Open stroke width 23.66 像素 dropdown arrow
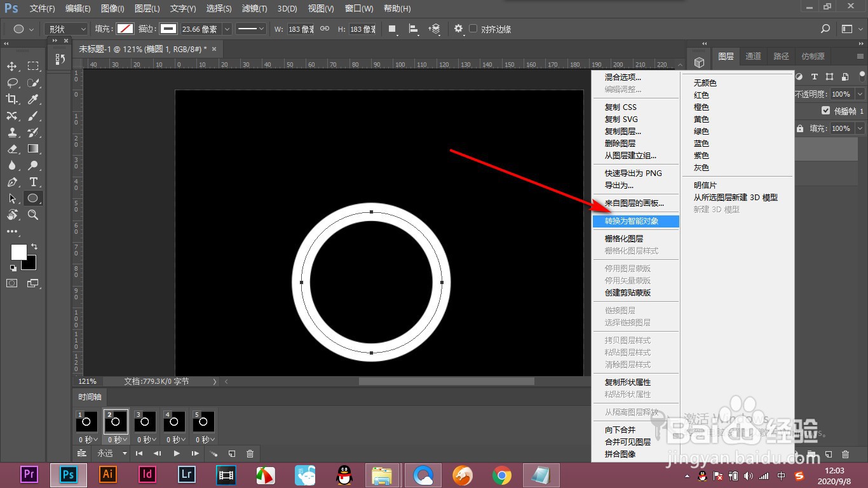Screen dimensions: 868x488 pos(227,29)
